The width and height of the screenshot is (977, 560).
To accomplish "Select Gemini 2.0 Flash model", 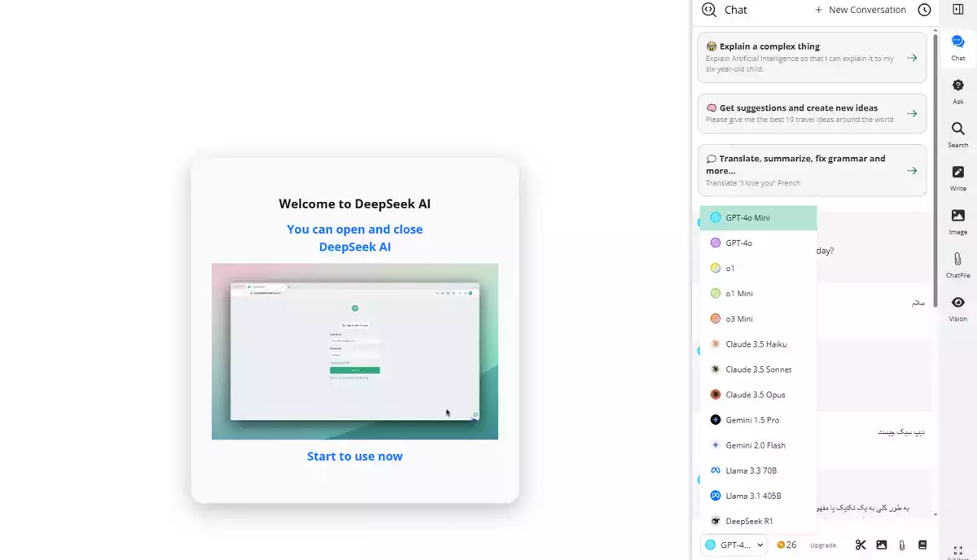I will [x=758, y=444].
